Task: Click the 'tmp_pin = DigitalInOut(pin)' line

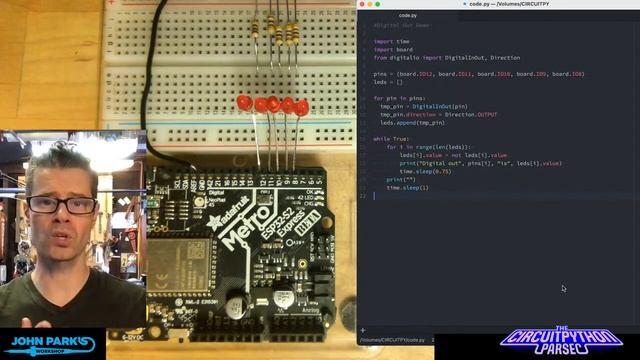Action: pyautogui.click(x=424, y=107)
